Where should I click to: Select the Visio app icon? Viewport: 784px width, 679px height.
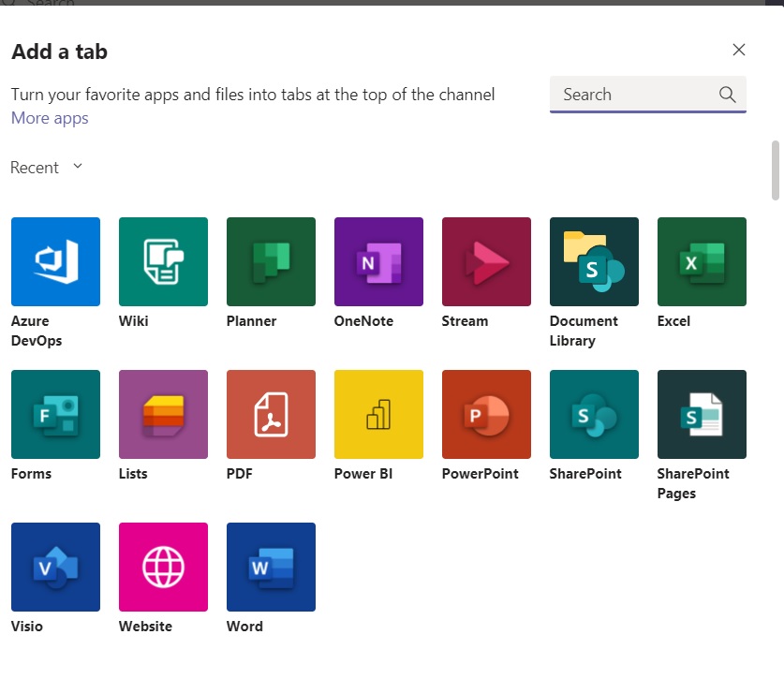pyautogui.click(x=55, y=567)
